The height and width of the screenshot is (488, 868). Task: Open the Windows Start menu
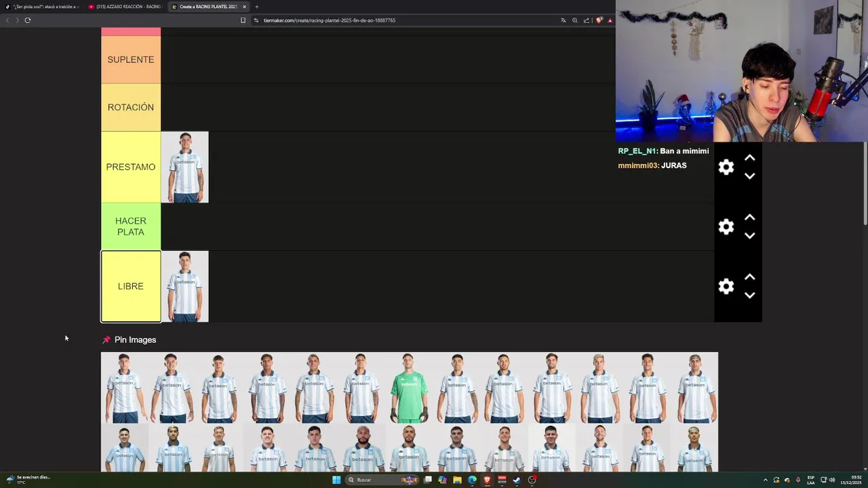336,480
